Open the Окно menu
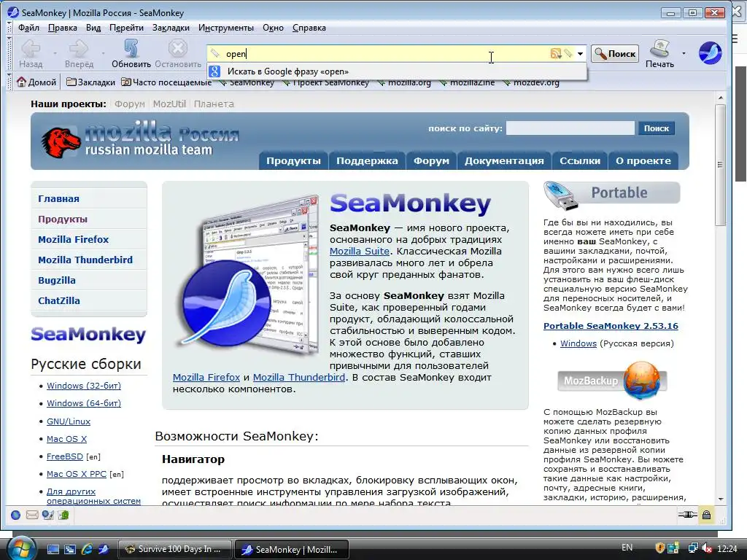 pyautogui.click(x=273, y=28)
